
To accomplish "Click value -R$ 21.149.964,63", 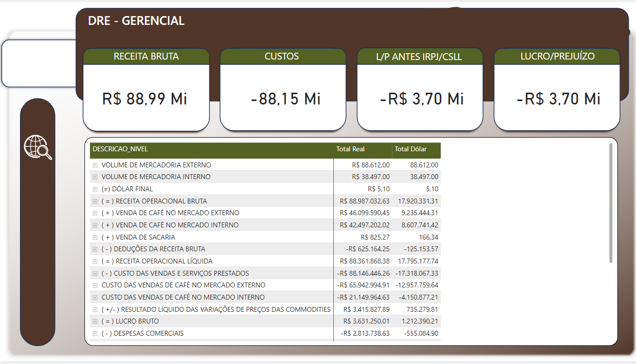I will 364,298.
